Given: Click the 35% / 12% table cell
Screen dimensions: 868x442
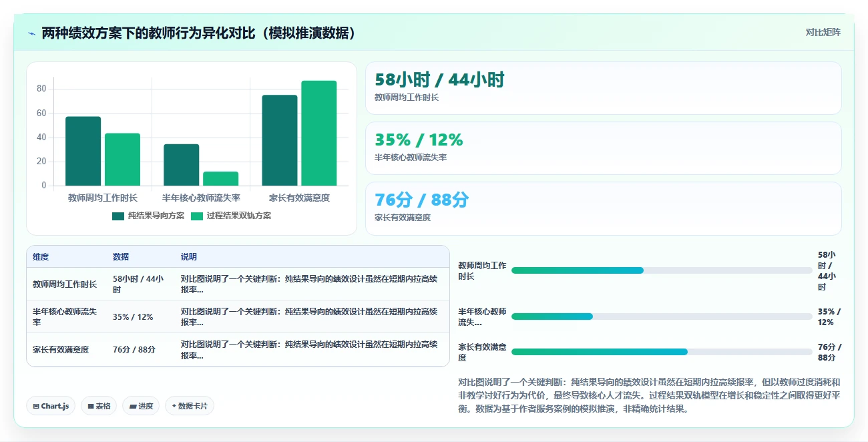Looking at the screenshot, I should (133, 317).
